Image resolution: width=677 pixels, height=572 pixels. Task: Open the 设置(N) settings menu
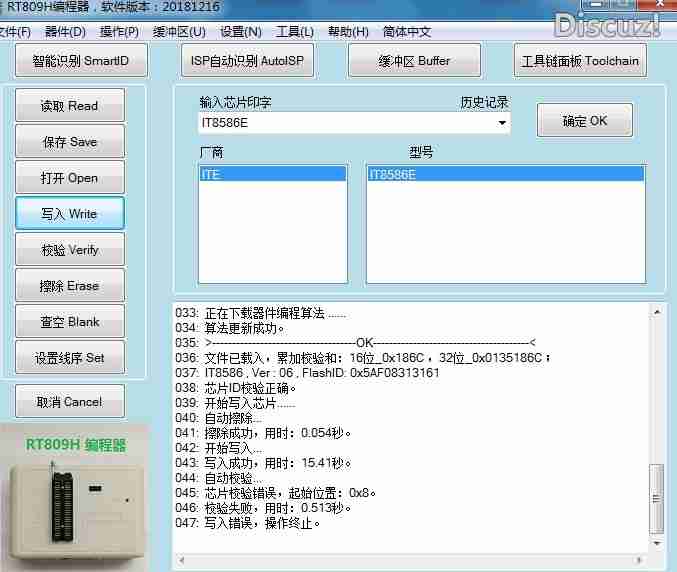tap(240, 32)
